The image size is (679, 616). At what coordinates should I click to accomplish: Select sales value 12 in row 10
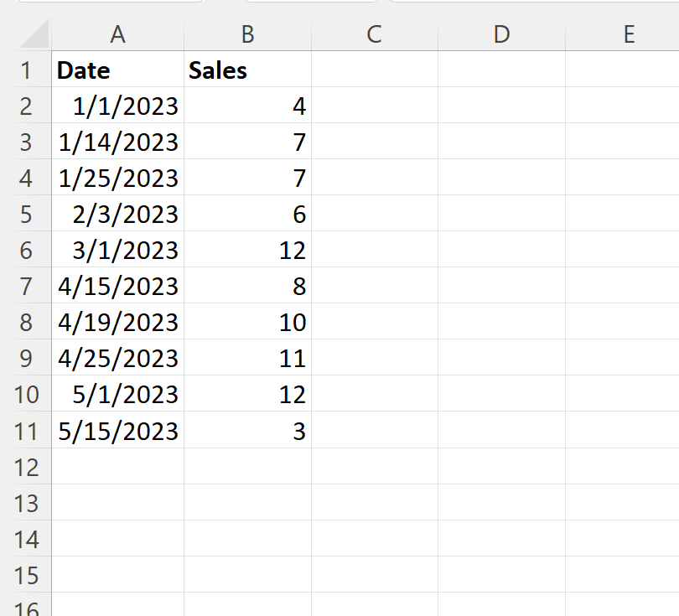pos(247,394)
